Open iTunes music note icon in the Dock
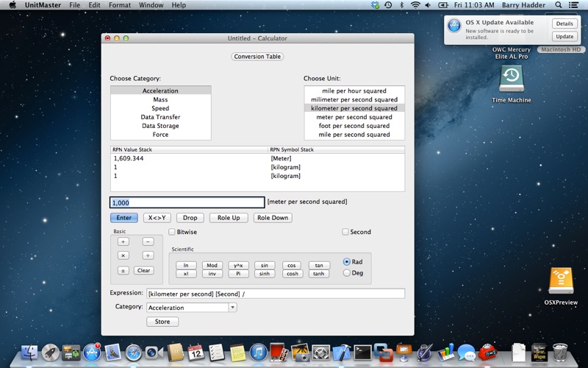 pos(259,353)
